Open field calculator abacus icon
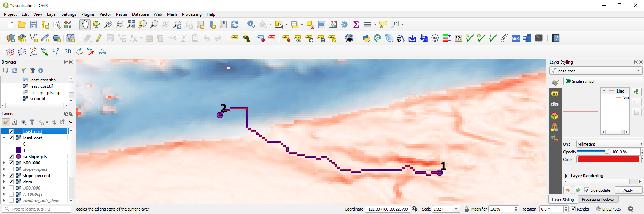This screenshot has width=644, height=214. [333, 24]
